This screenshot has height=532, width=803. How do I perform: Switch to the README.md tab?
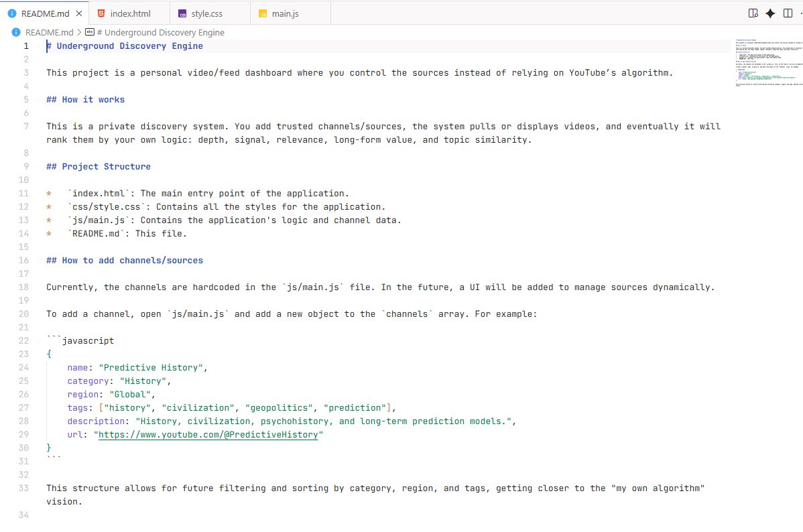(x=45, y=14)
